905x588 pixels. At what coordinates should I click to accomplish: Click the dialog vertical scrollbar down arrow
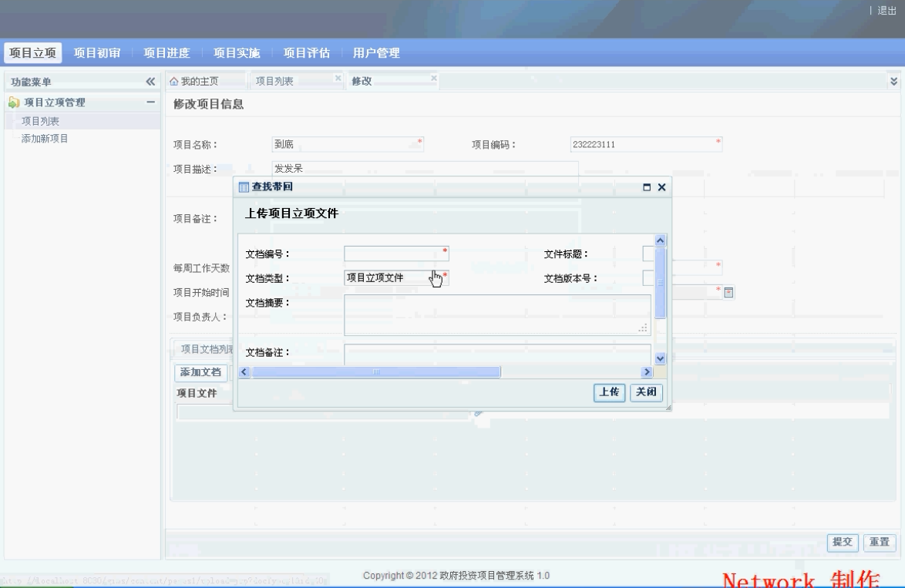coord(661,358)
